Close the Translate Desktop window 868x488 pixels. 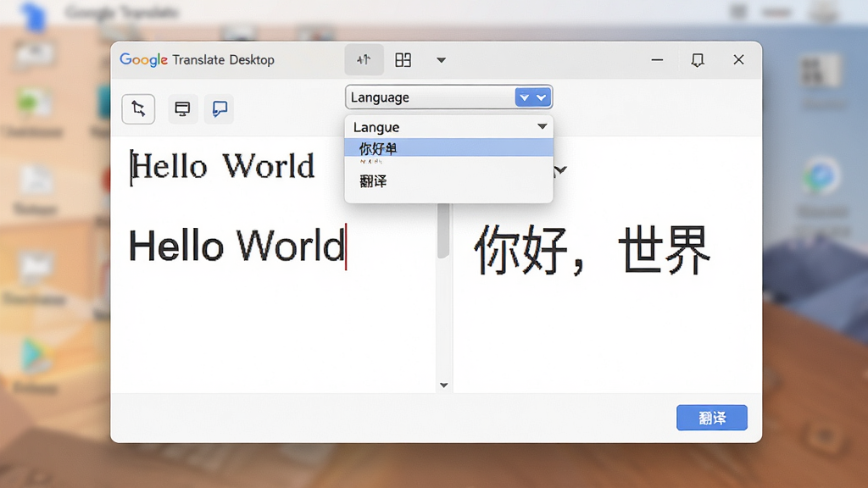pos(738,60)
